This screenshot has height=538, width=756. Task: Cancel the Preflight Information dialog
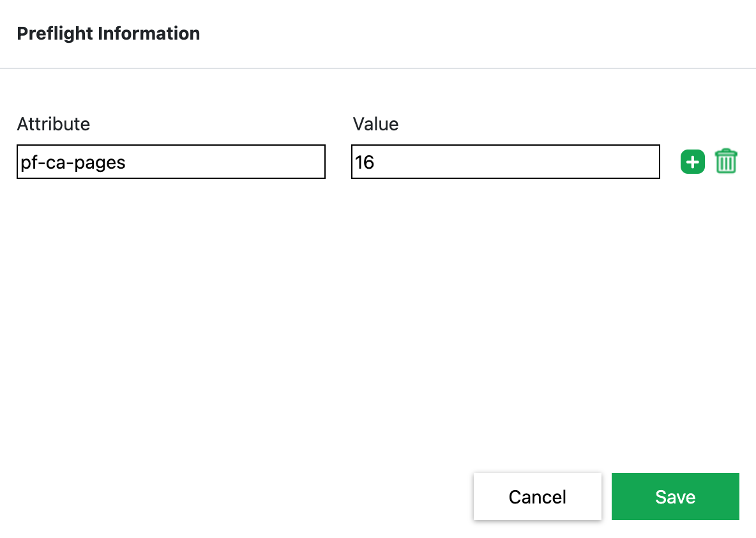pyautogui.click(x=537, y=496)
